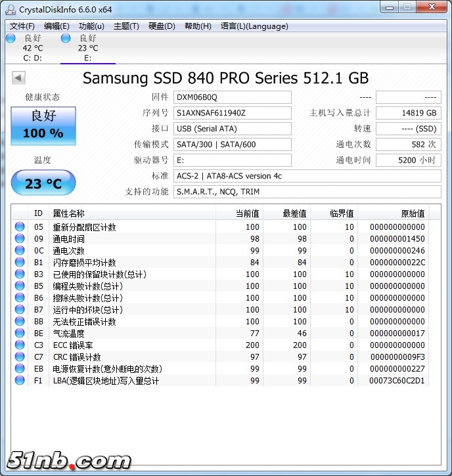Click the 临界值 column header
The height and width of the screenshot is (476, 452).
(334, 213)
